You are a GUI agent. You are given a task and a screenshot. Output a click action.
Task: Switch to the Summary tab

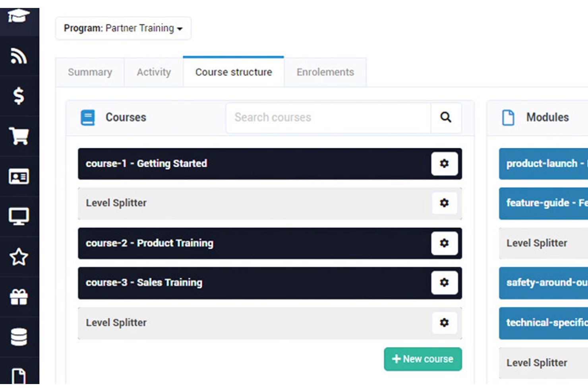coord(90,72)
